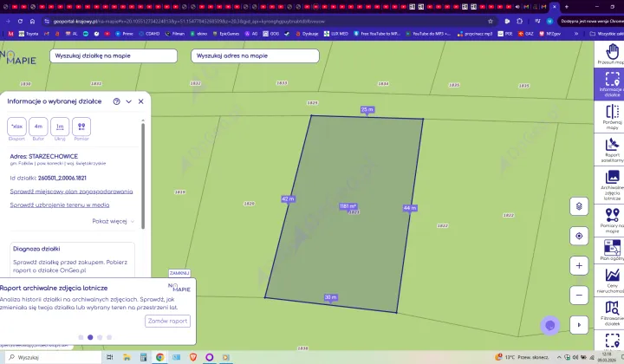
Task: Click Sprawdź miejscowy plan zagospodarowania link
Action: [x=71, y=192]
